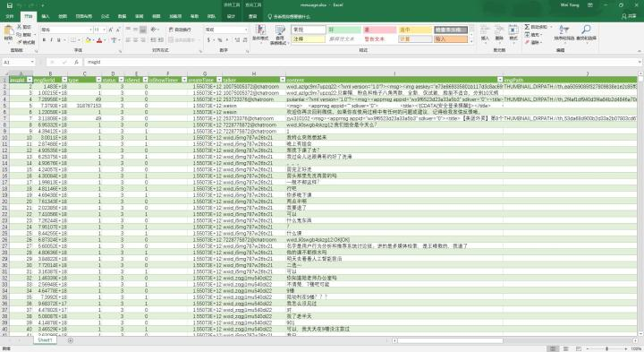The height and width of the screenshot is (352, 644).
Task: Click the Decrease Font Size icon
Action: pyautogui.click(x=118, y=30)
